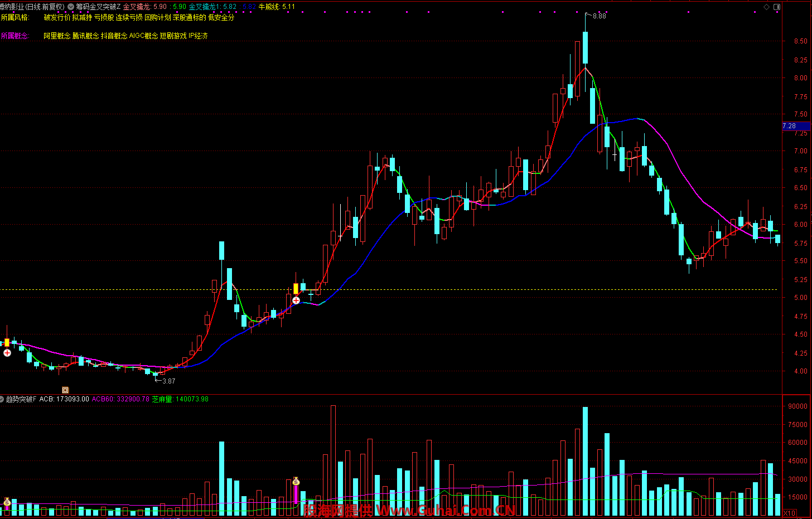Click the yellow candle at the far left signal

pyautogui.click(x=7, y=342)
